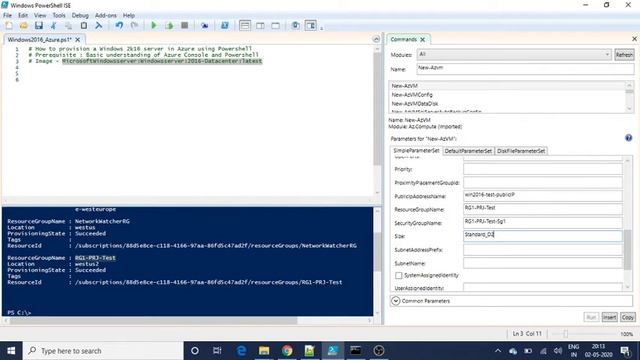Open the Debug menu
The width and height of the screenshot is (640, 360).
pyautogui.click(x=80, y=16)
